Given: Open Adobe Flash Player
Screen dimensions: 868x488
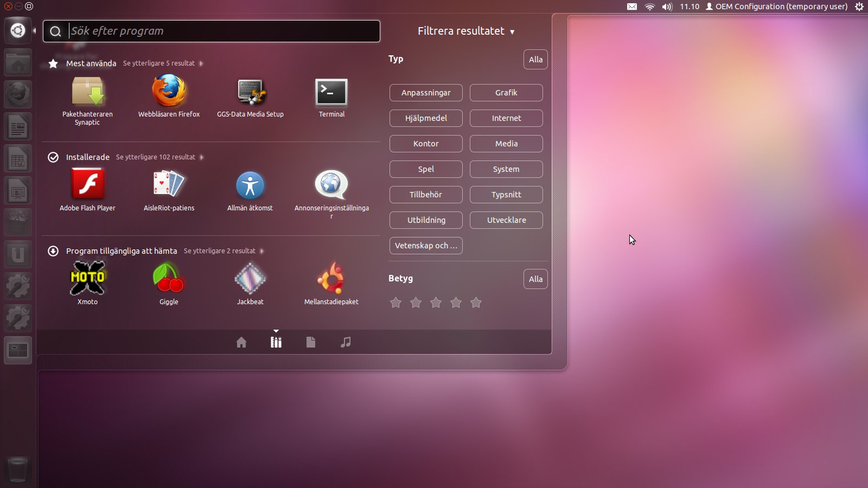Looking at the screenshot, I should click(87, 190).
